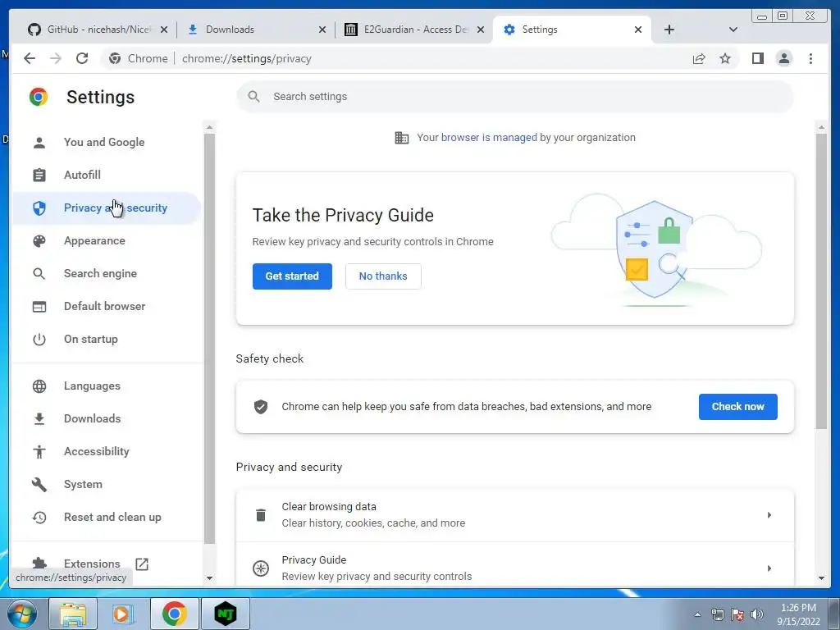Viewport: 840px width, 630px height.
Task: Click the Chrome logo beside Settings heading
Action: [39, 97]
